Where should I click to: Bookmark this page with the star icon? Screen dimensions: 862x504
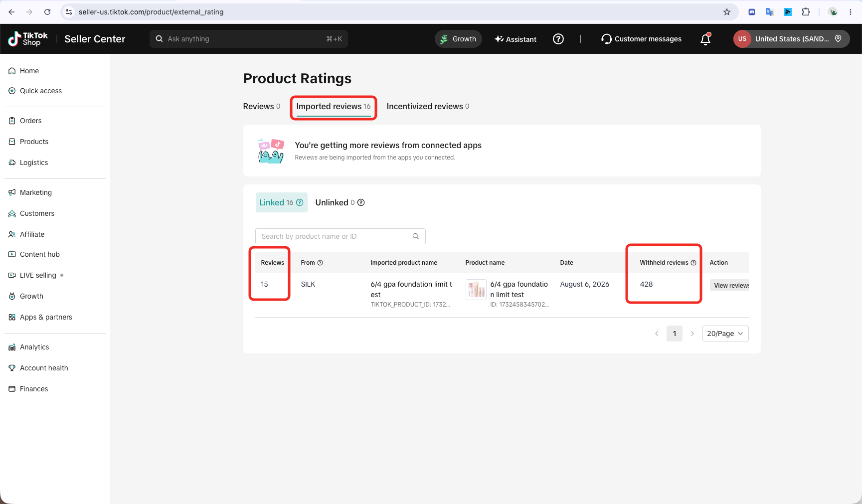point(727,12)
